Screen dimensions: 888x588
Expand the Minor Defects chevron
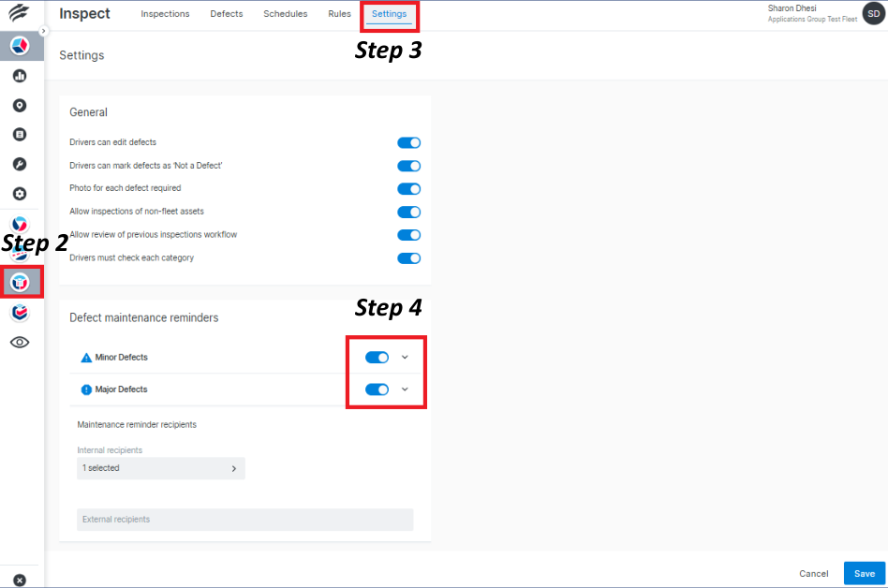[404, 357]
